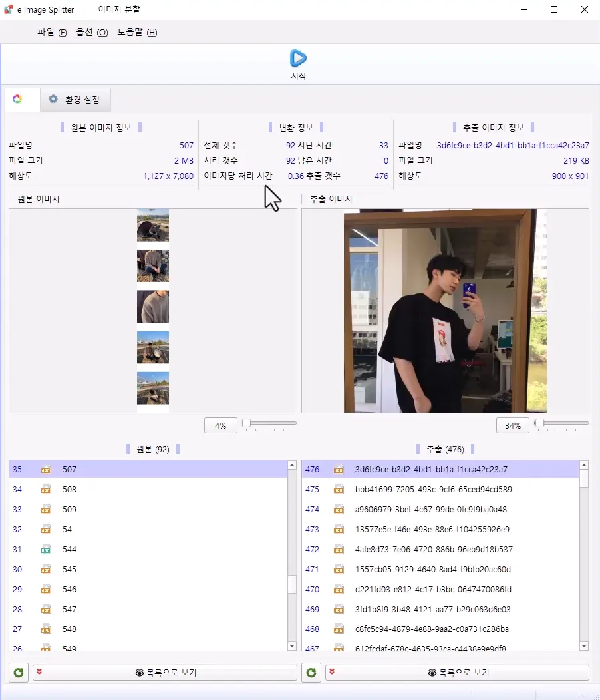600x700 pixels.
Task: Select original file row 548
Action: click(148, 629)
